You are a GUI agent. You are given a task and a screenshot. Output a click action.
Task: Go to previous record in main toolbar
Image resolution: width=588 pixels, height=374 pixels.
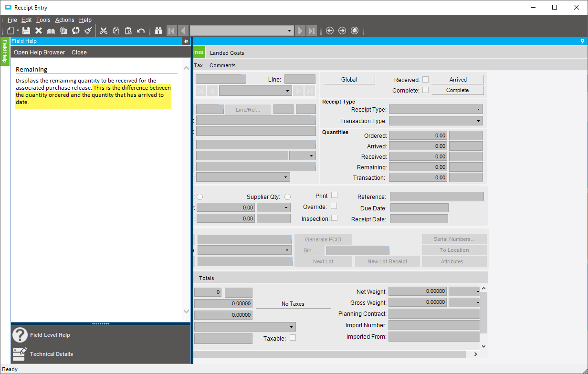click(183, 31)
